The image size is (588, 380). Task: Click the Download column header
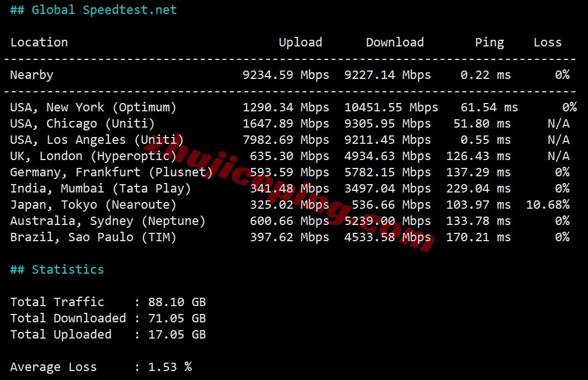(395, 43)
